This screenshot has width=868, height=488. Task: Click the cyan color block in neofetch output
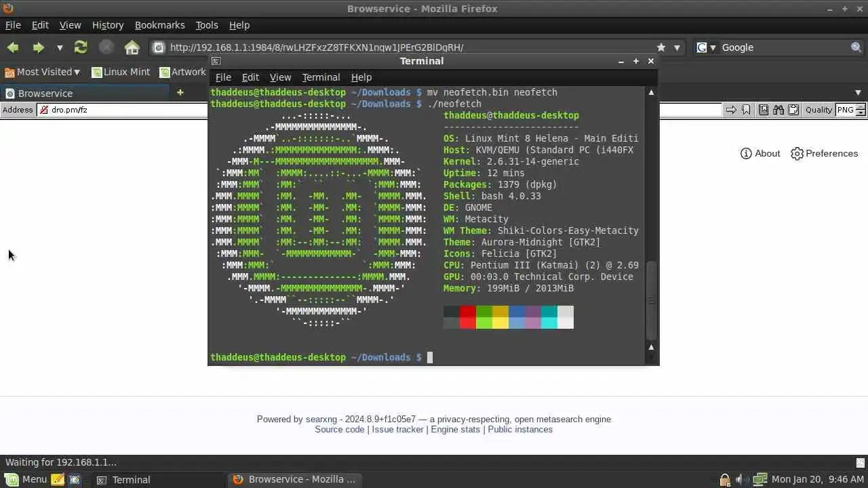pyautogui.click(x=549, y=317)
